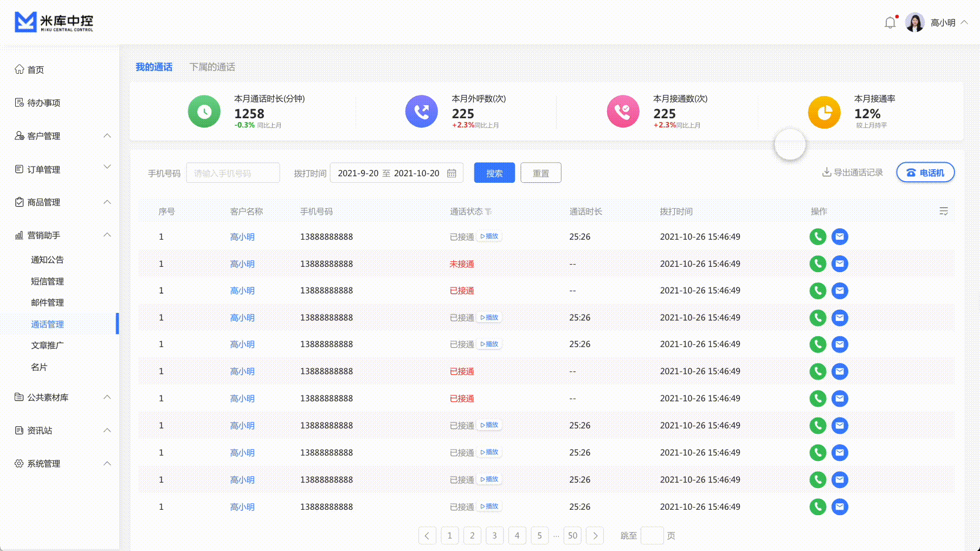
Task: Click the user avatar photo
Action: (x=915, y=23)
